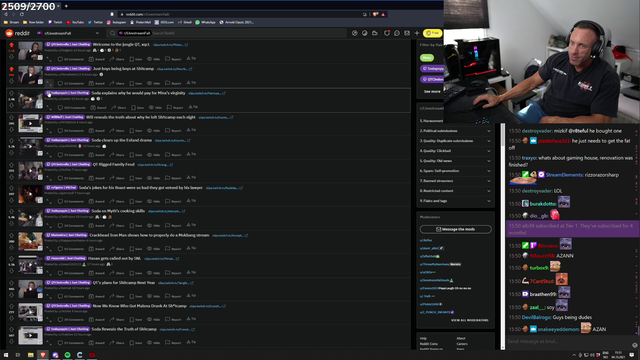Screen dimensions: 640x360
Task: Open Brave browser taskbar icon
Action: click(x=43, y=355)
